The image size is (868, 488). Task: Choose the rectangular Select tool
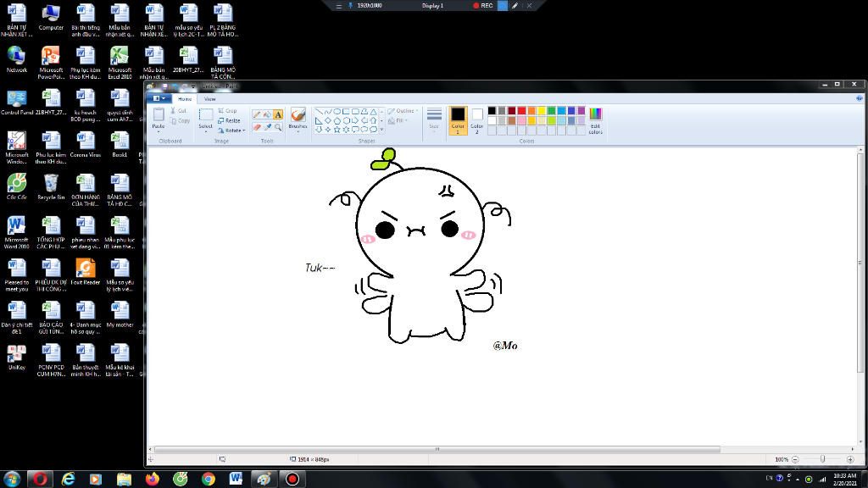[205, 114]
